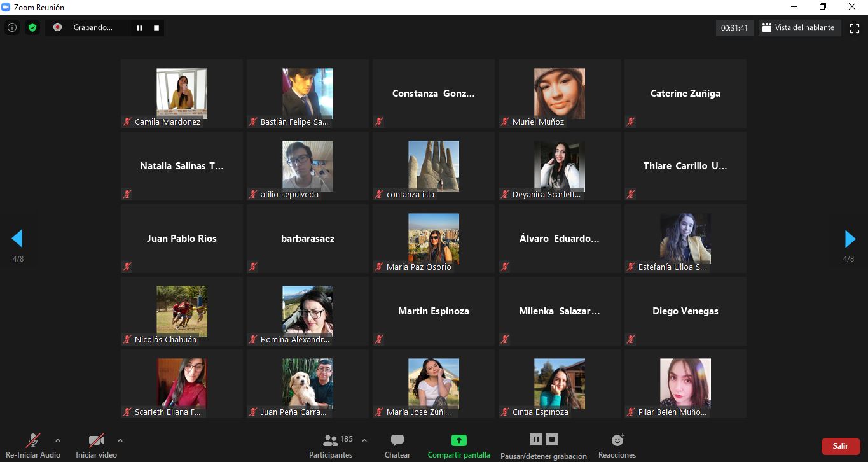Enter full screen mode
Screen dimensions: 868x462
[x=855, y=28]
